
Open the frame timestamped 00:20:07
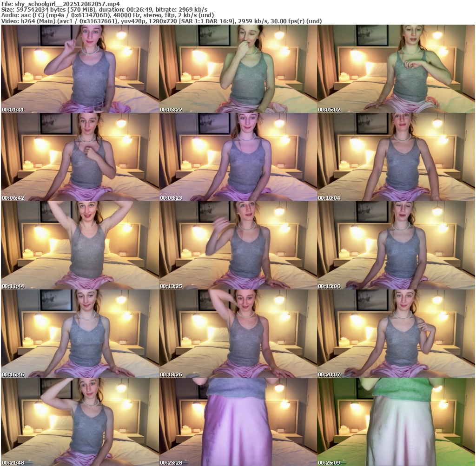tap(396, 334)
